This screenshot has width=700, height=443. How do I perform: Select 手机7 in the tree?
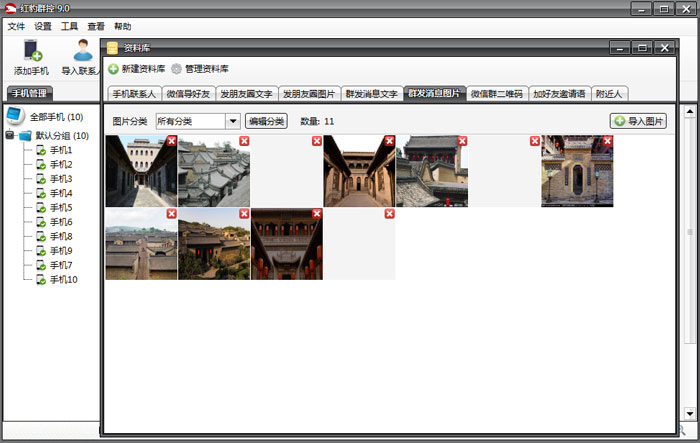click(61, 265)
